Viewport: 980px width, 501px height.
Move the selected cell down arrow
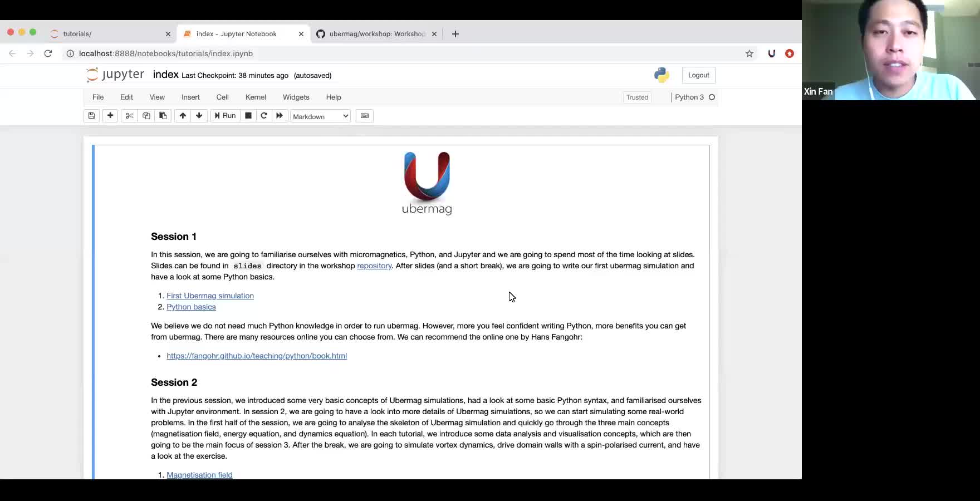[199, 116]
